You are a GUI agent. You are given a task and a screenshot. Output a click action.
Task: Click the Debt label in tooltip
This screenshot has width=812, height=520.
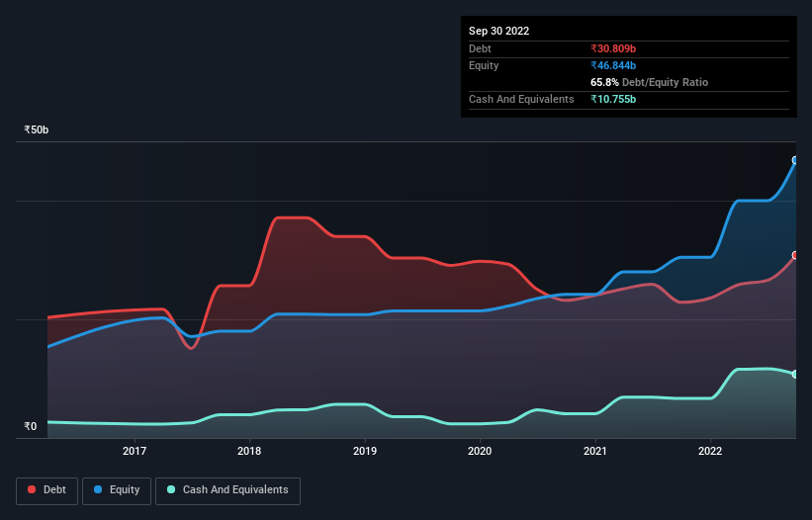coord(480,48)
